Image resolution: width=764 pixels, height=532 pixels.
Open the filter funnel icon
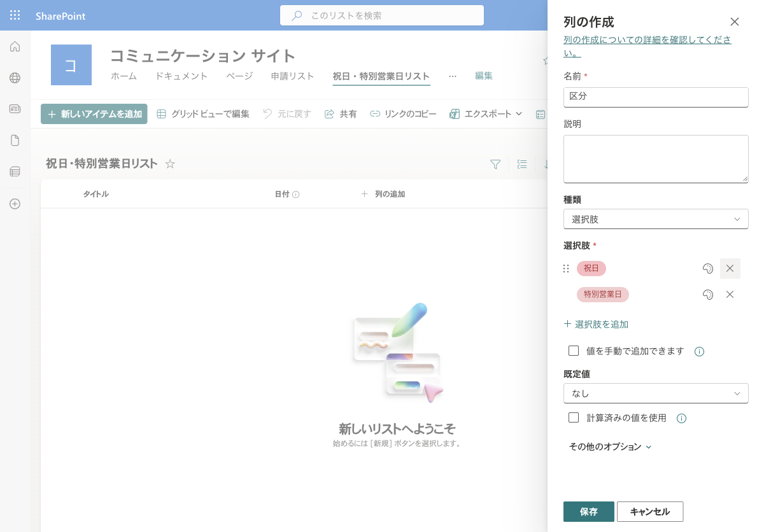pos(495,164)
